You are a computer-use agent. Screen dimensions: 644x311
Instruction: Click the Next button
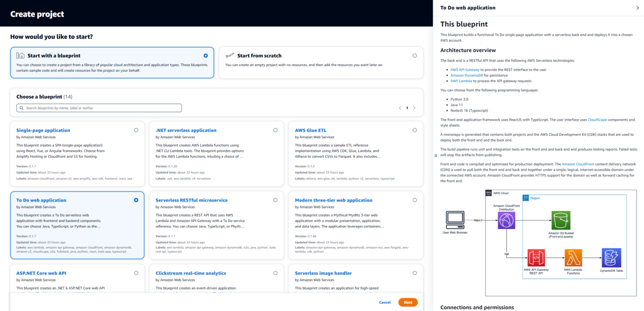408,302
